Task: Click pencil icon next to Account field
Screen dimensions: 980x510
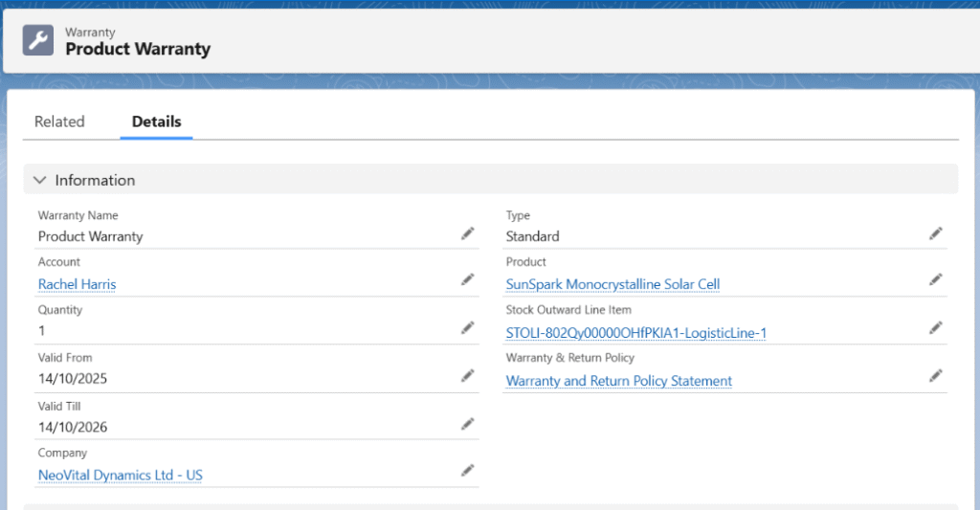Action: 467,279
